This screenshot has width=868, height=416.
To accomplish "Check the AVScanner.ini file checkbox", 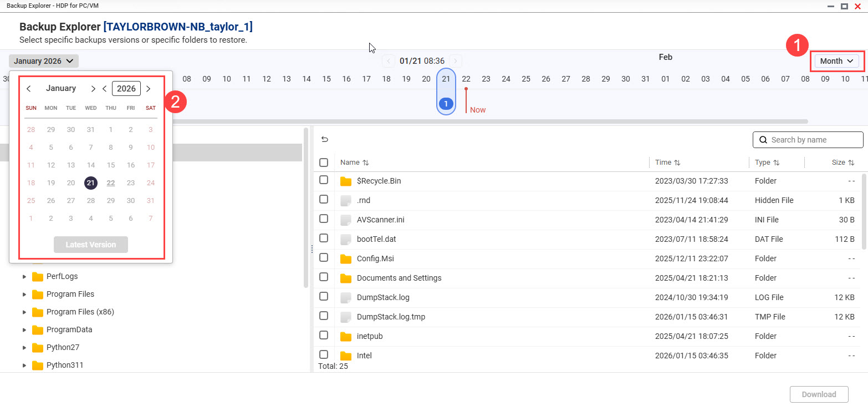I will (324, 219).
